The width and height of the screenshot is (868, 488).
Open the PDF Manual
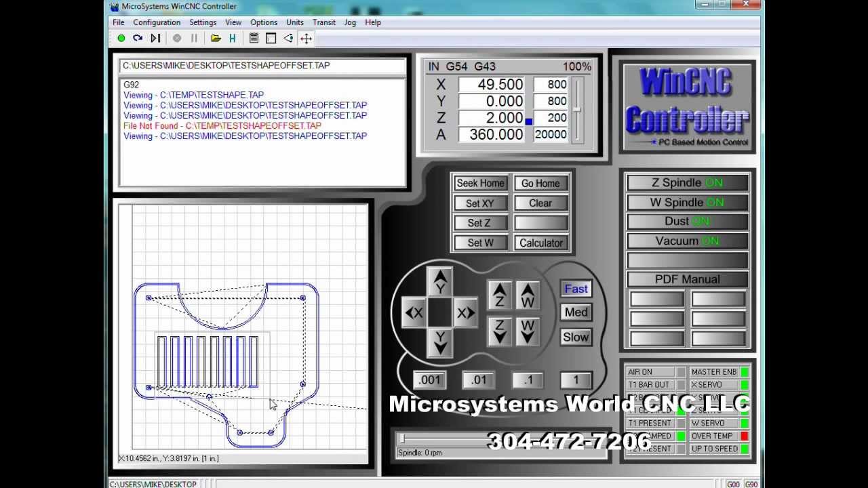click(687, 279)
